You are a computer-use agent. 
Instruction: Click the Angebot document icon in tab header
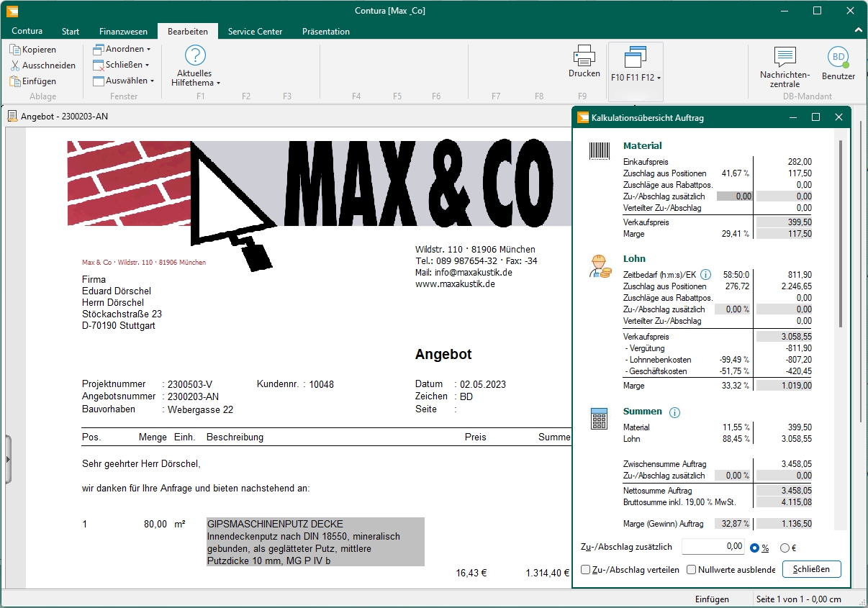point(12,116)
